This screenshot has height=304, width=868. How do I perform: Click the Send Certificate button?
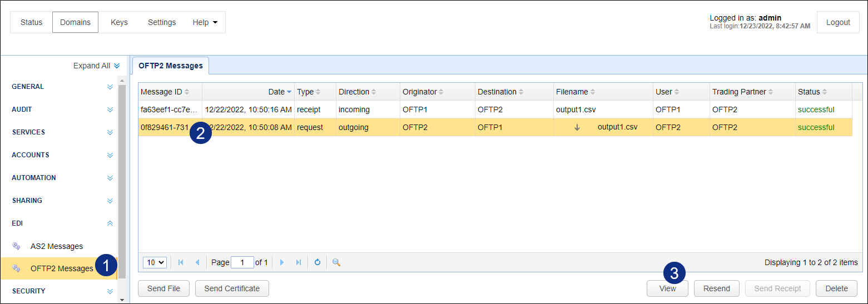(232, 288)
